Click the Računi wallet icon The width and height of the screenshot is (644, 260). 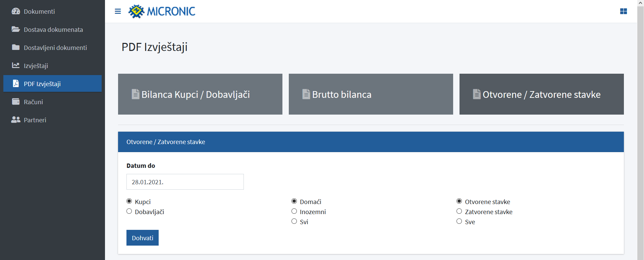point(16,102)
